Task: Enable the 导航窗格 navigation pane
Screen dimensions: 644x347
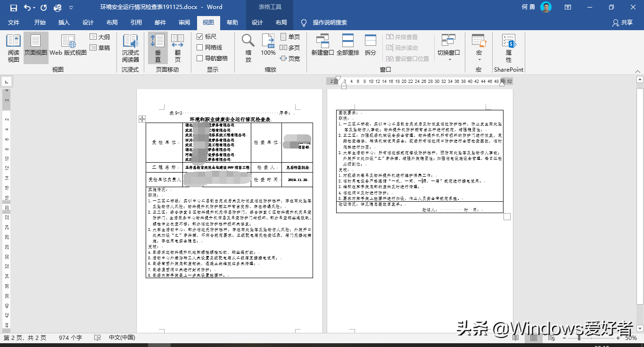Action: 199,58
